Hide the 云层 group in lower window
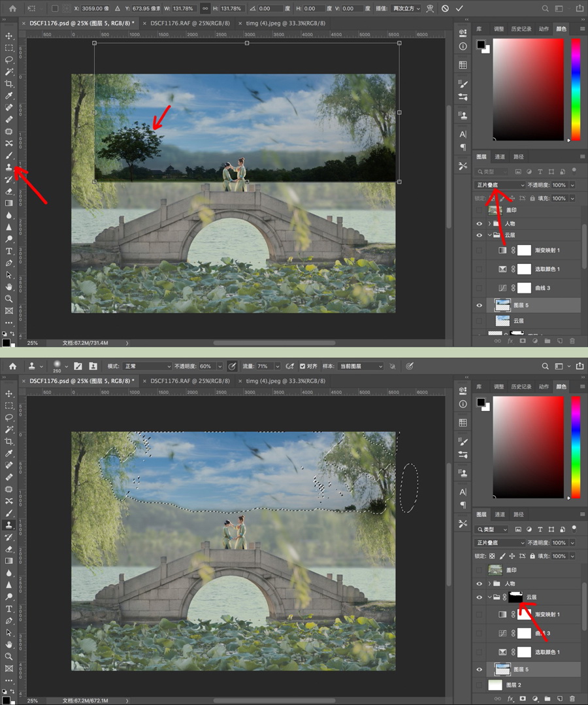The image size is (588, 705). (x=479, y=597)
